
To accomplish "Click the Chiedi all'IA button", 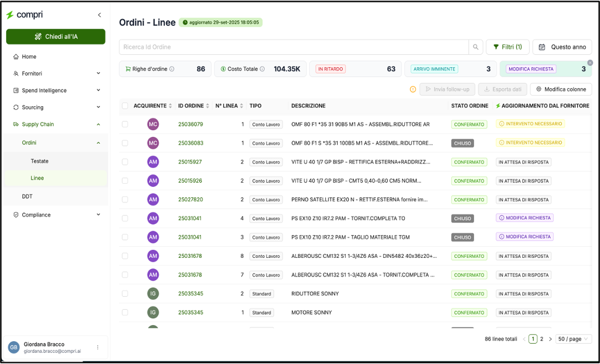I will point(56,36).
